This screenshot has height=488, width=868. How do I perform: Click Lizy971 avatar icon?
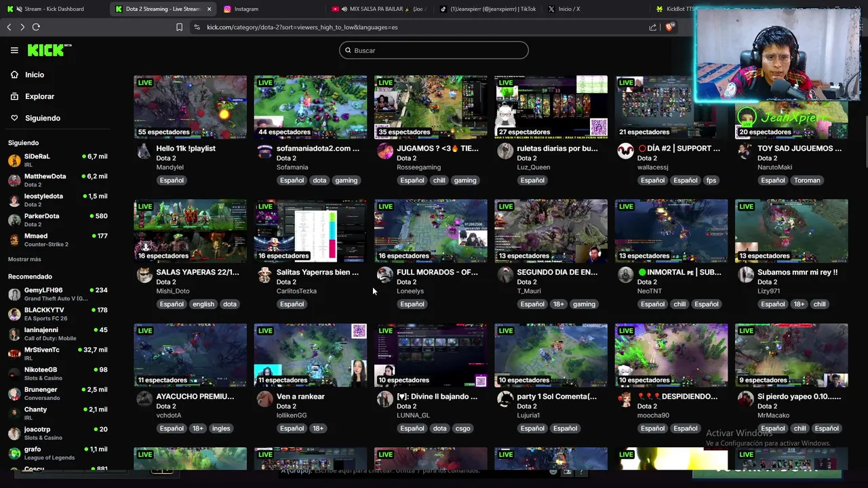tap(745, 274)
